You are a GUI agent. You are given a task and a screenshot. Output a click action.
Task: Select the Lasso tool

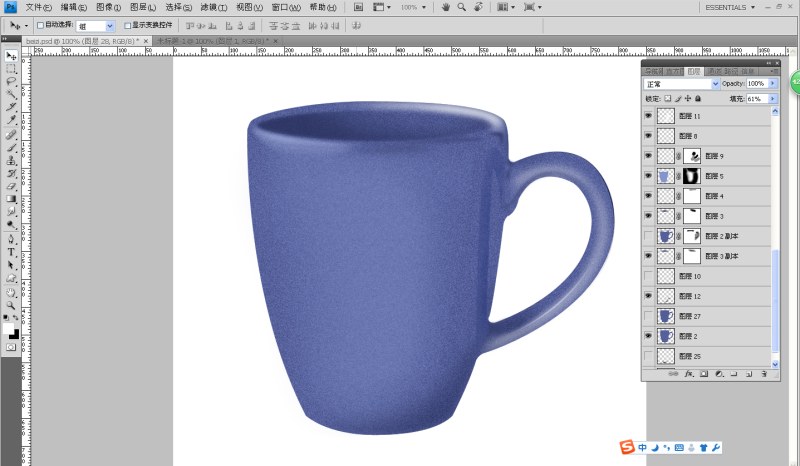click(11, 82)
